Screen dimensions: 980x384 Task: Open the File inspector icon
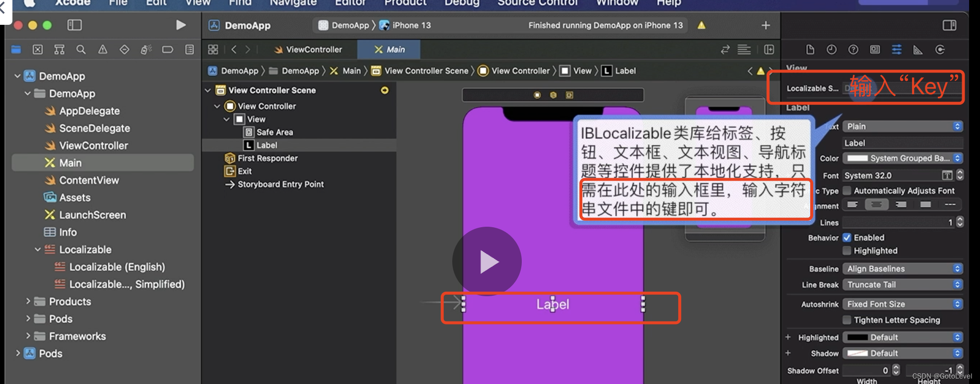click(x=810, y=49)
